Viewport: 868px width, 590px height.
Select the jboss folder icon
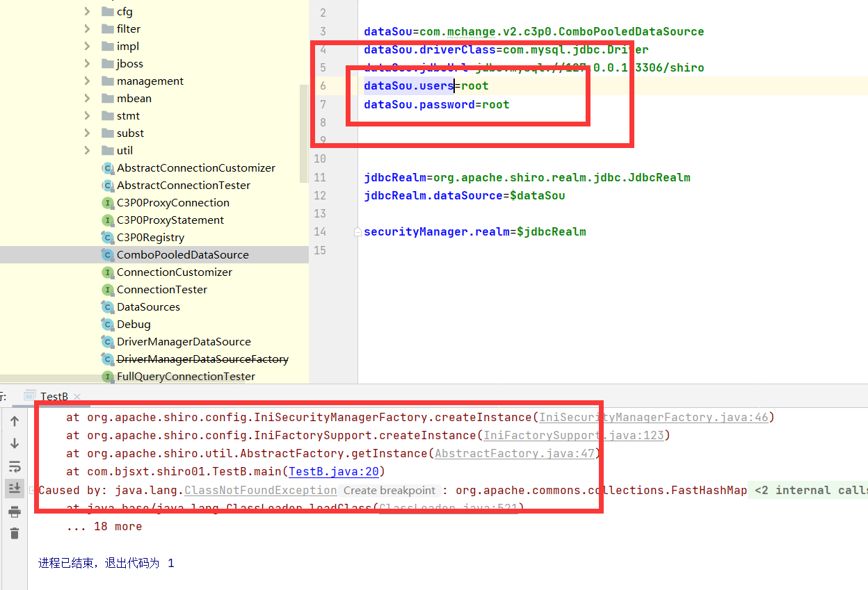pos(107,63)
